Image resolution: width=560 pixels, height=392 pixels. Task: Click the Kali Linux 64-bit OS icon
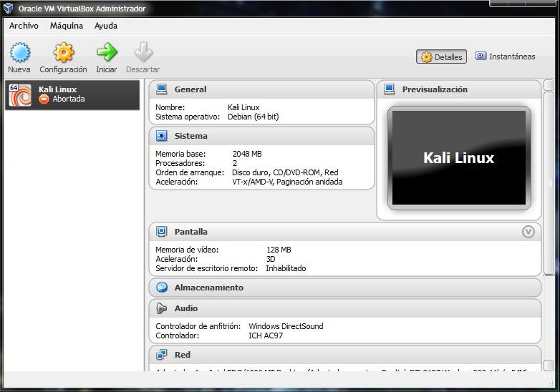tap(20, 95)
